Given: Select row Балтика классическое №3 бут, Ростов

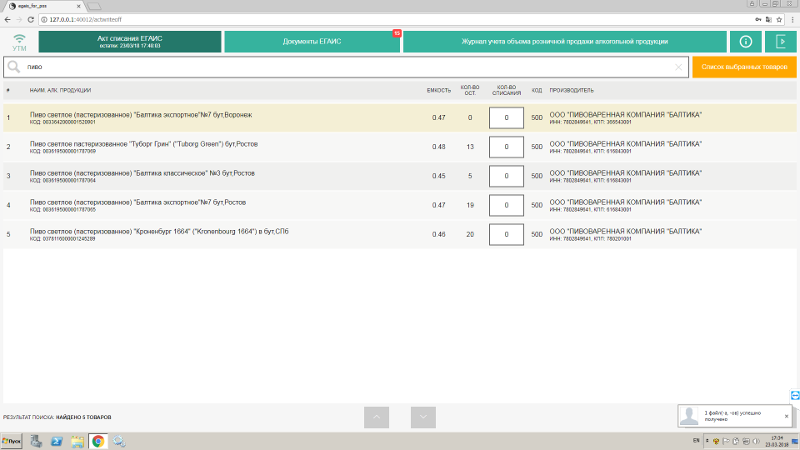Looking at the screenshot, I should [x=399, y=176].
